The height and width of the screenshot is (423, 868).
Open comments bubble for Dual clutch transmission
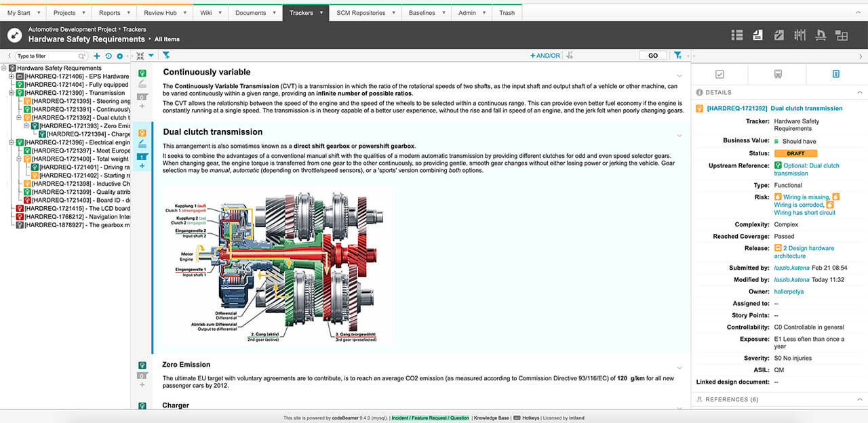[x=142, y=157]
